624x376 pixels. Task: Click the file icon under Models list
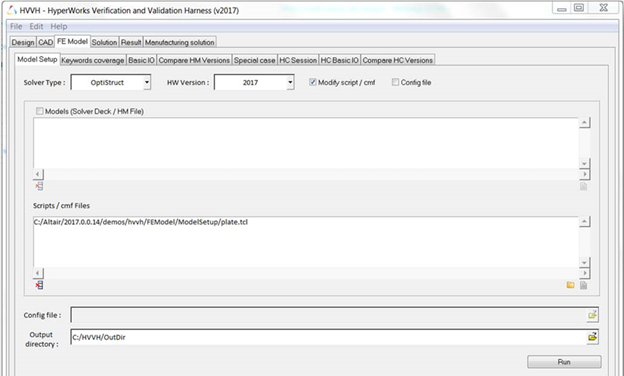click(583, 186)
